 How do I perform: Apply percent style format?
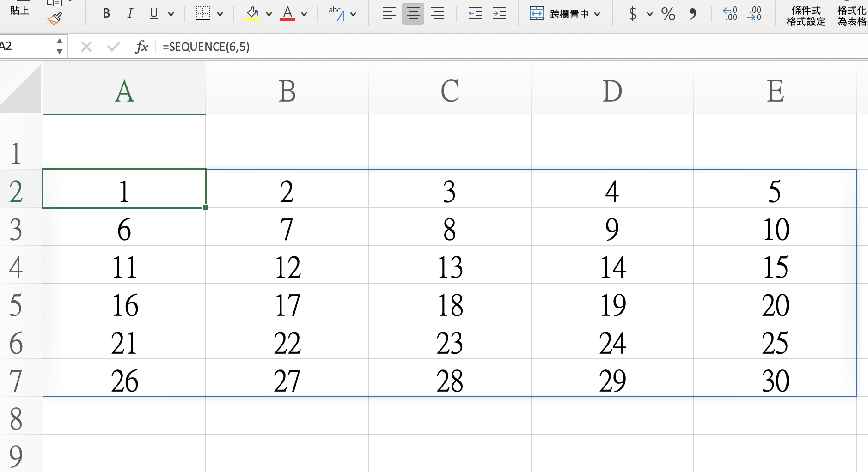(x=668, y=14)
